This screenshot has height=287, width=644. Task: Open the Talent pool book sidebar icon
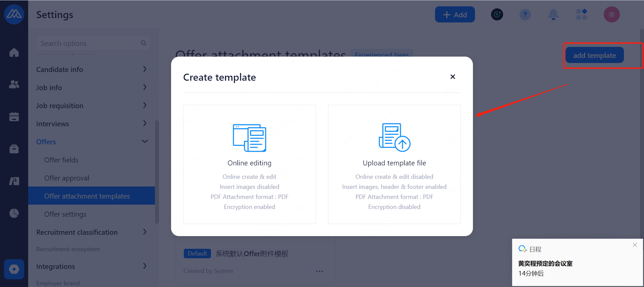(14, 181)
